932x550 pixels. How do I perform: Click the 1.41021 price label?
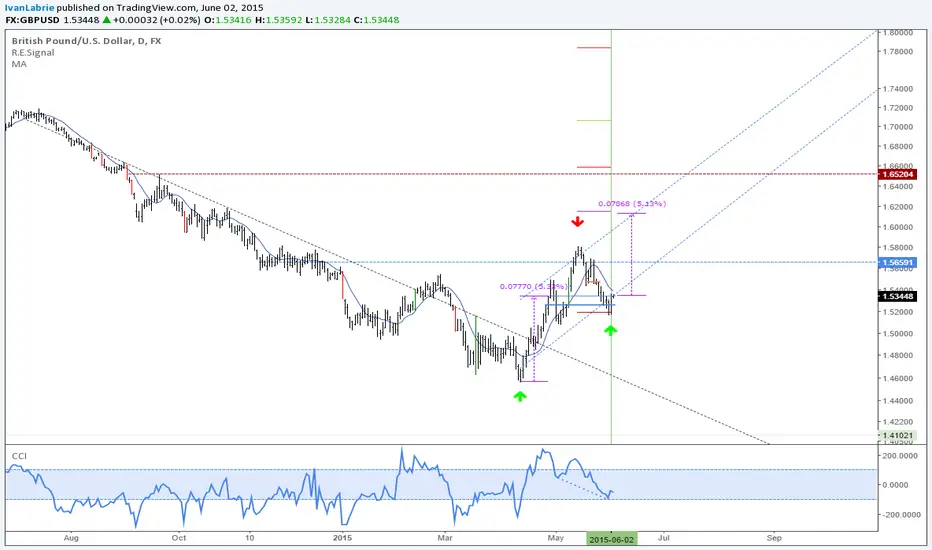pyautogui.click(x=898, y=435)
